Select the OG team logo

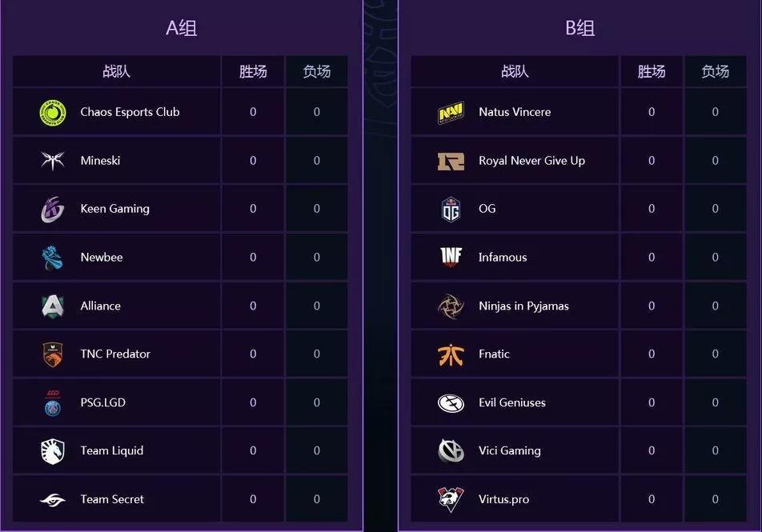click(451, 210)
